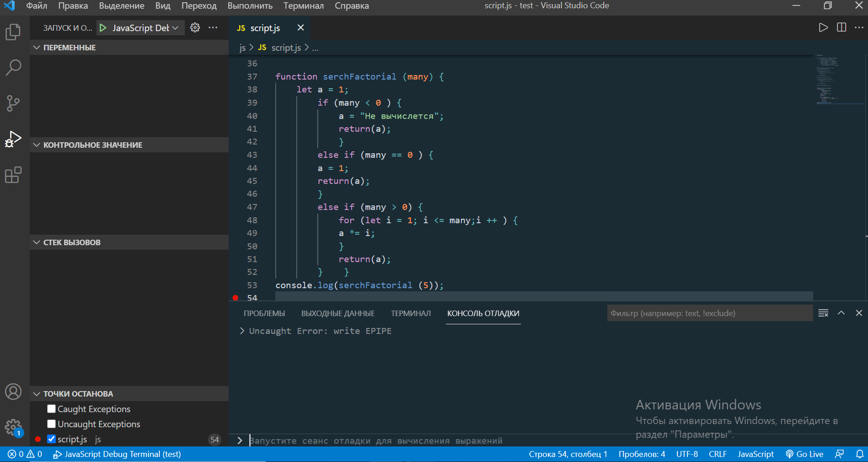
Task: Switch to the Терминал panel tab
Action: click(x=411, y=313)
